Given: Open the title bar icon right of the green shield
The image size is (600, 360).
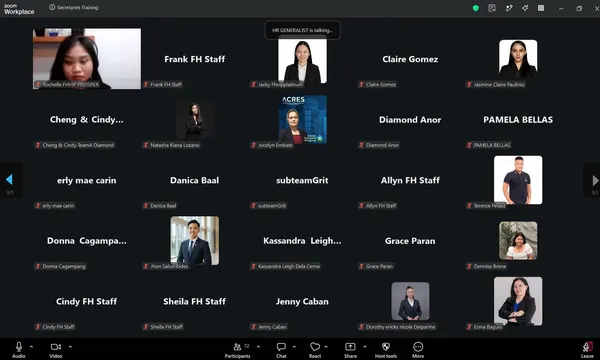Looking at the screenshot, I should (x=492, y=8).
